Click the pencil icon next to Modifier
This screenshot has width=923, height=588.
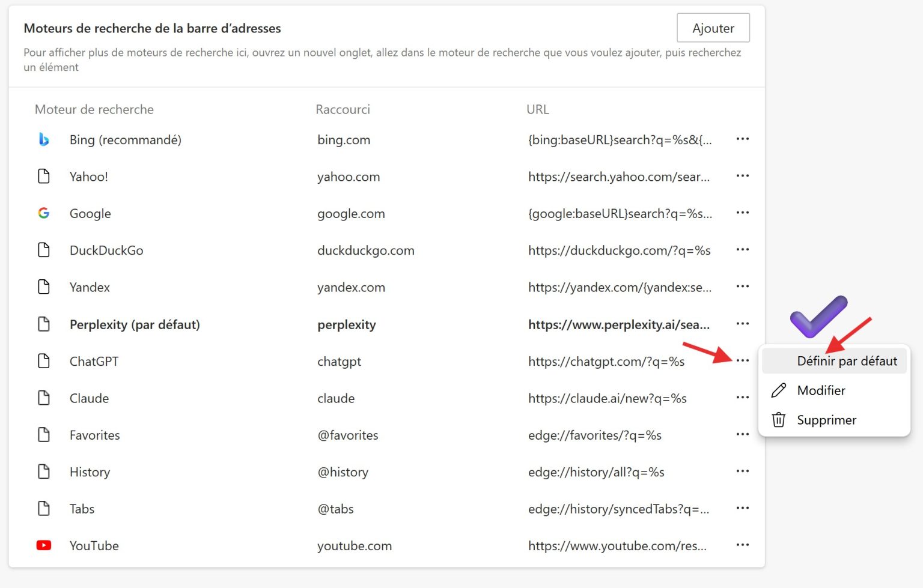click(779, 390)
